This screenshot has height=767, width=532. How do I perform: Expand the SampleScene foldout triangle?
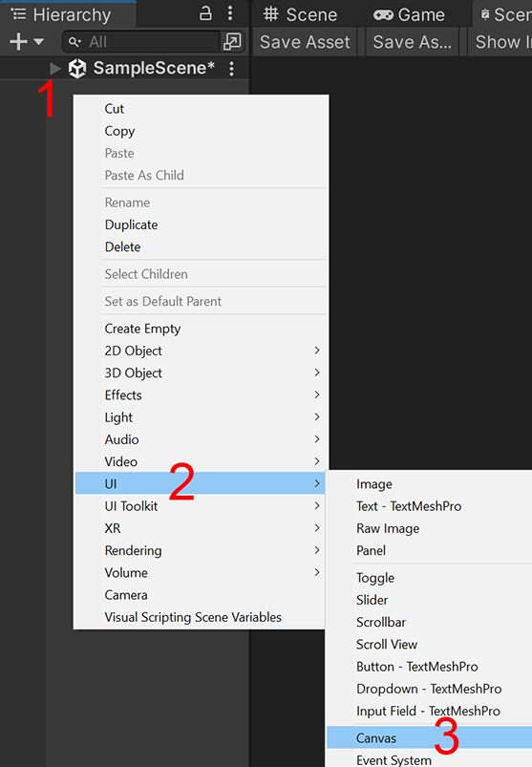(55, 69)
